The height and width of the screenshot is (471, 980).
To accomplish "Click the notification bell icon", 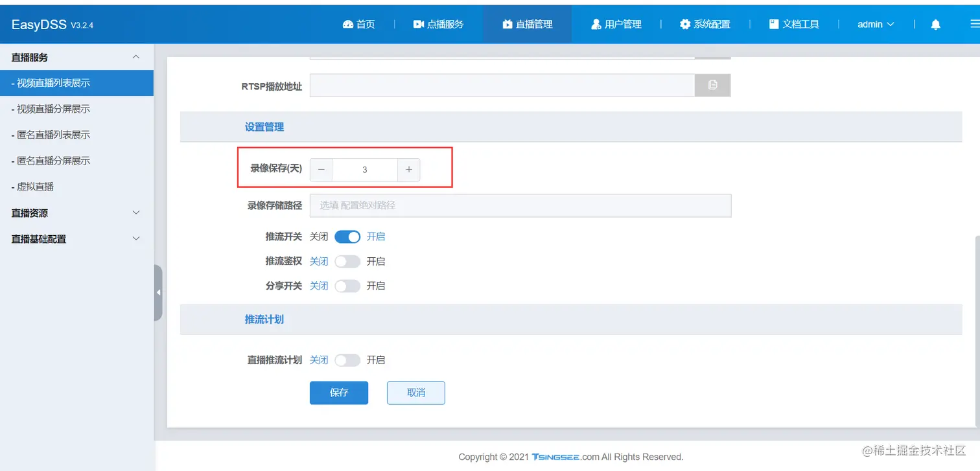I will point(935,25).
